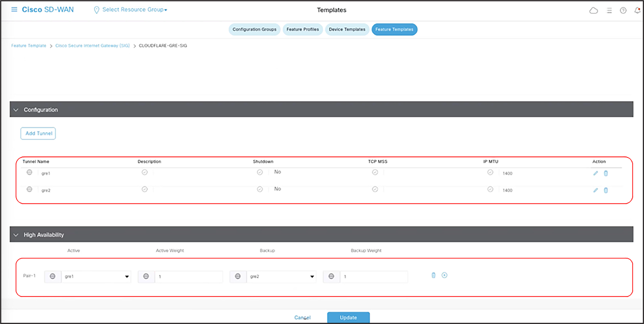Click the Cancel link
The height and width of the screenshot is (324, 644).
(x=303, y=317)
